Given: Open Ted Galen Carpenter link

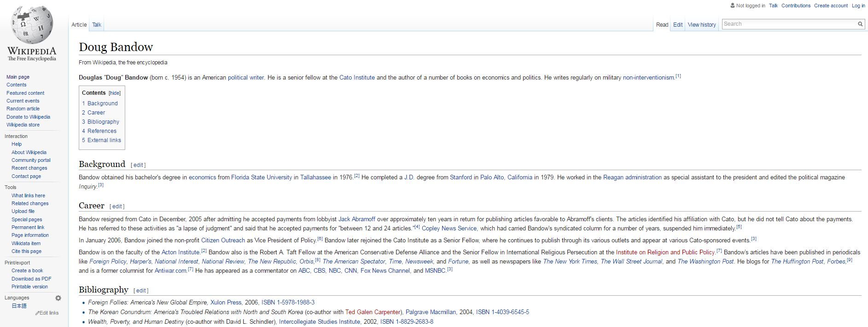Looking at the screenshot, I should [x=373, y=312].
